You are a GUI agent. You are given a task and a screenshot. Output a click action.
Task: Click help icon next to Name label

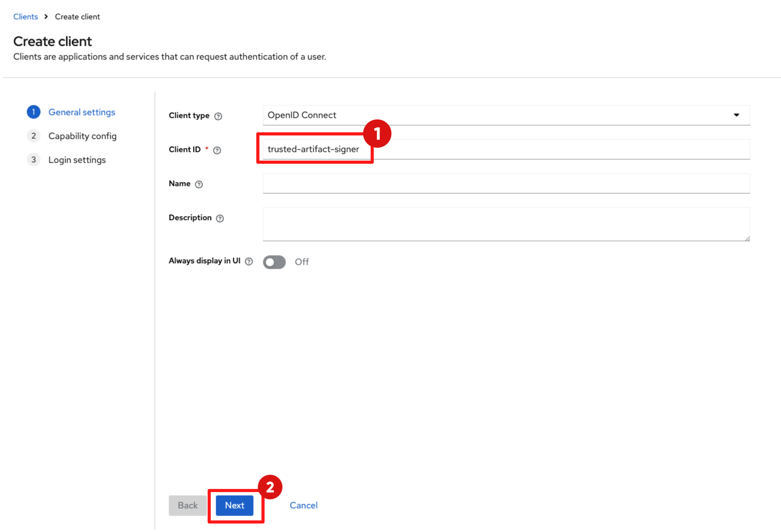point(199,184)
